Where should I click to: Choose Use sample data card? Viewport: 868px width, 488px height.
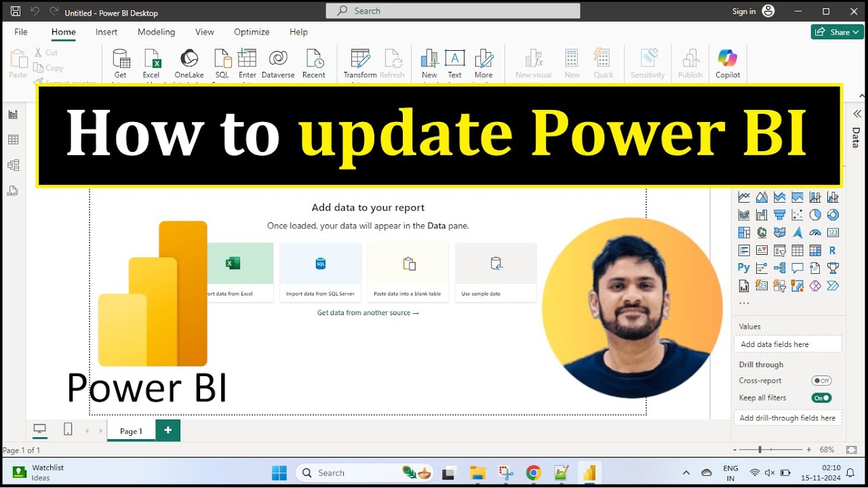click(496, 272)
